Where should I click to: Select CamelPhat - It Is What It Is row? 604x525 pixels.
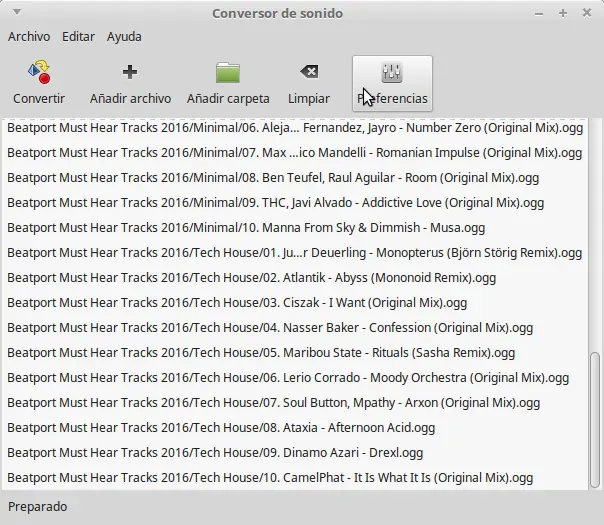coord(295,478)
